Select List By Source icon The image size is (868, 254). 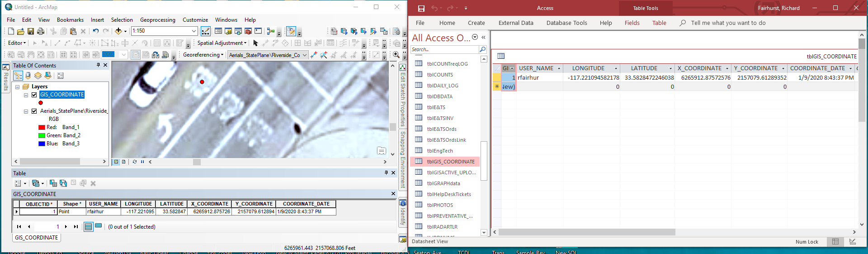click(28, 76)
